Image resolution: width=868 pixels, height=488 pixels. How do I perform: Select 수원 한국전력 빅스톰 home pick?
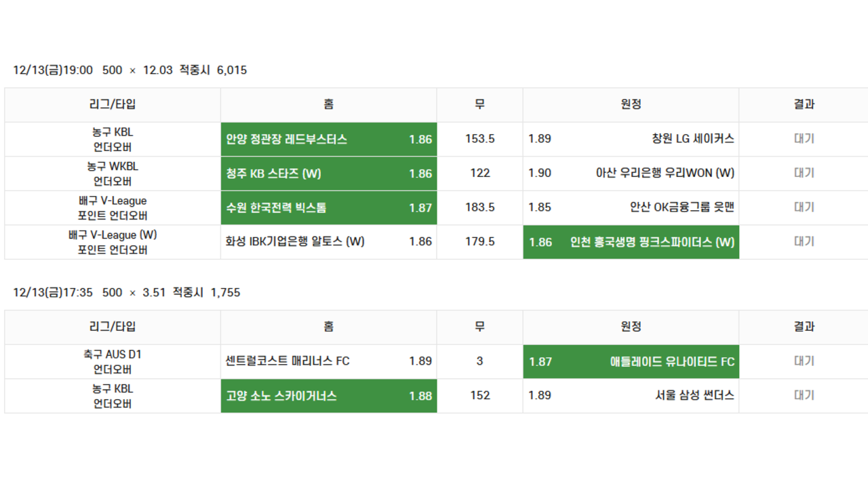[x=329, y=207]
